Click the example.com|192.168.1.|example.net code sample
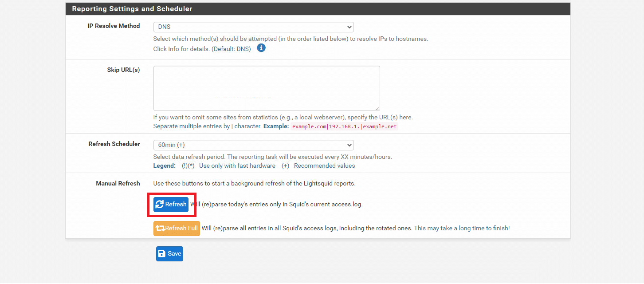Screen dimensions: 644x284 click(x=344, y=126)
